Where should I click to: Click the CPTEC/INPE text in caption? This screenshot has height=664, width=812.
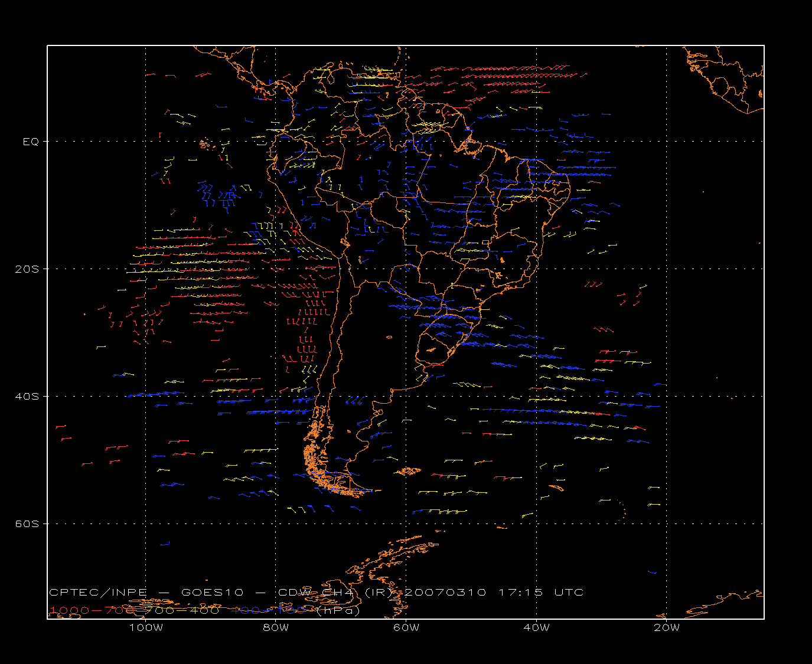click(98, 593)
